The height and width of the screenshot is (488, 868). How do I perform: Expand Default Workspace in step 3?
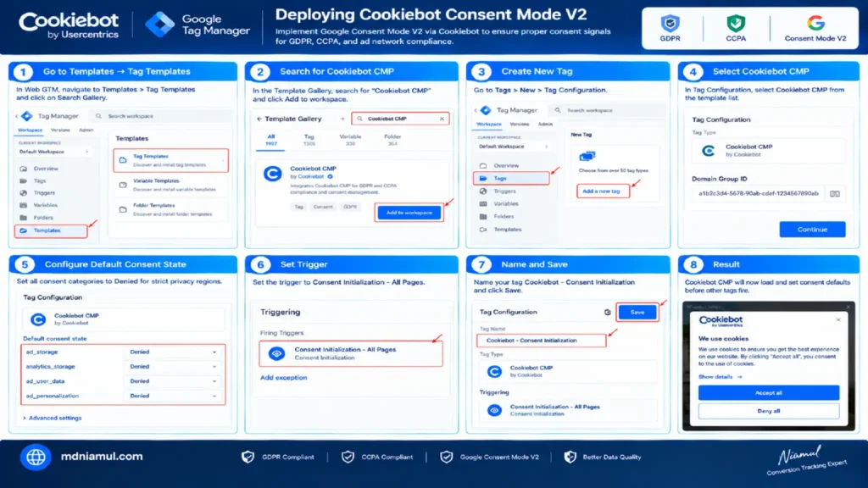click(513, 147)
